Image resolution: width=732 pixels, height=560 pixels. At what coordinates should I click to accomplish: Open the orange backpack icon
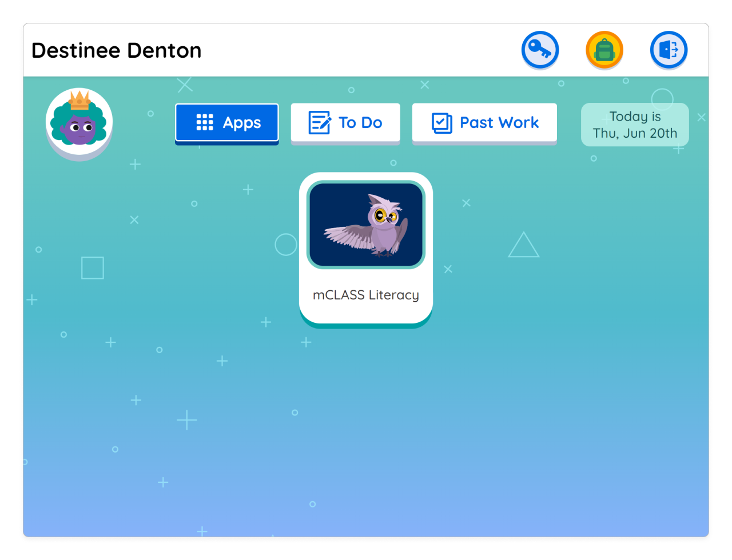coord(604,50)
